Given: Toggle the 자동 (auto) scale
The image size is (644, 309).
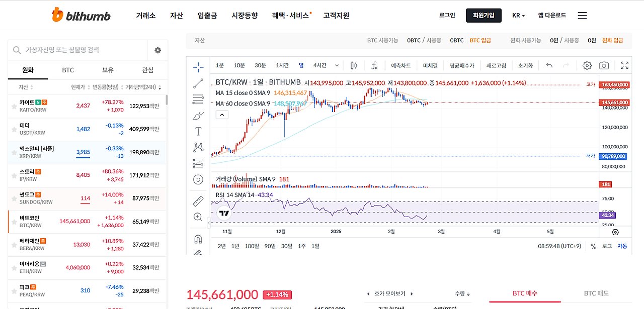Looking at the screenshot, I should coord(622,246).
